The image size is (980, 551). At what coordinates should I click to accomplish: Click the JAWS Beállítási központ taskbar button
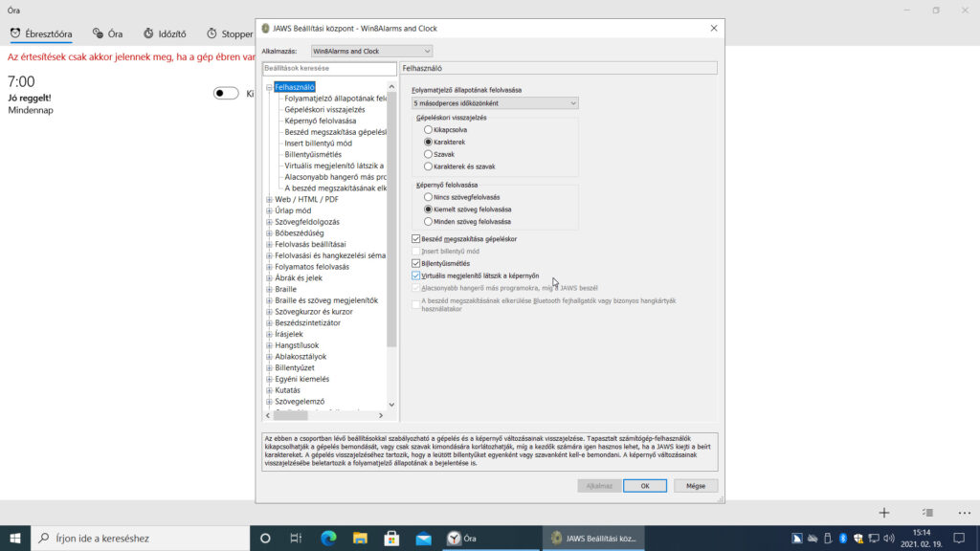click(x=593, y=538)
